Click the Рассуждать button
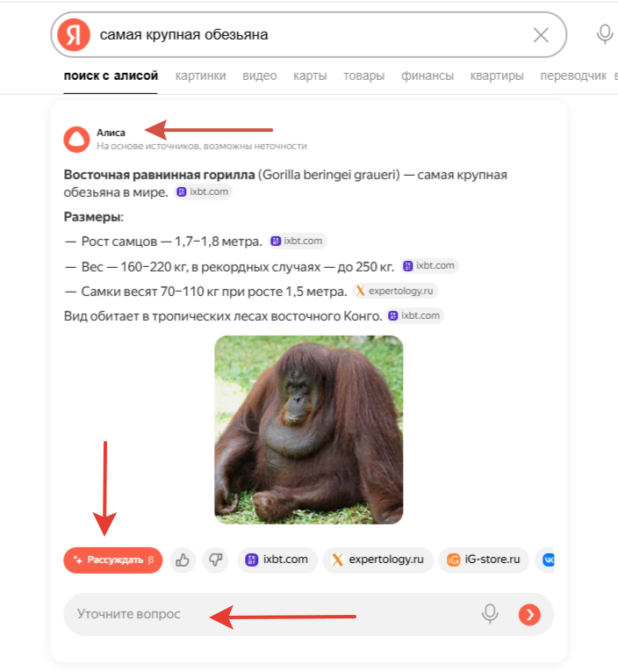This screenshot has height=672, width=618. [x=113, y=560]
